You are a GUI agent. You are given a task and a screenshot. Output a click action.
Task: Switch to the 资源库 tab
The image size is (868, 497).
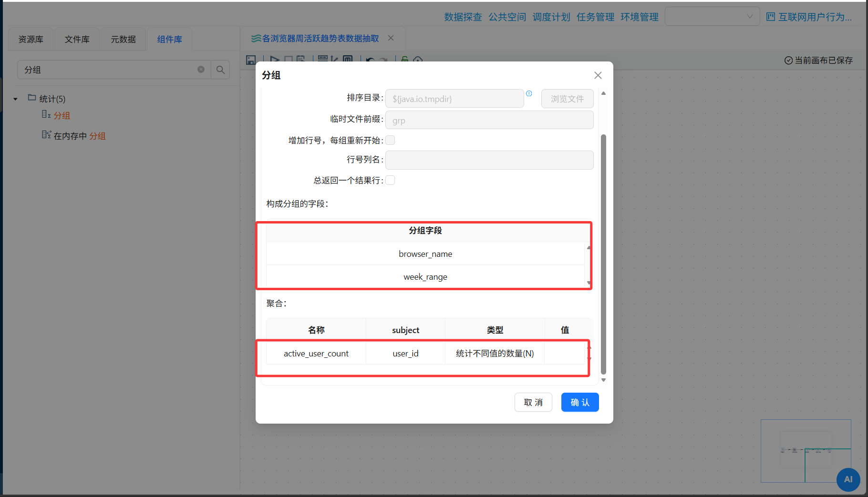tap(31, 39)
